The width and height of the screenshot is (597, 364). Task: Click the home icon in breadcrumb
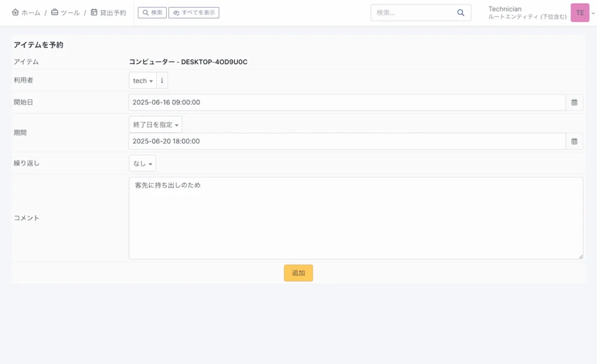(x=15, y=12)
